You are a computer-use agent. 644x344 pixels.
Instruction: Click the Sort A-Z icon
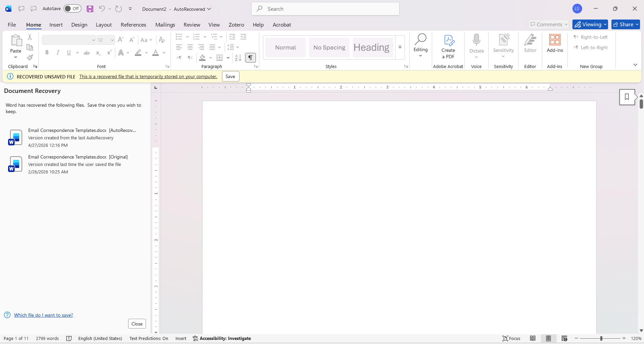pos(238,58)
